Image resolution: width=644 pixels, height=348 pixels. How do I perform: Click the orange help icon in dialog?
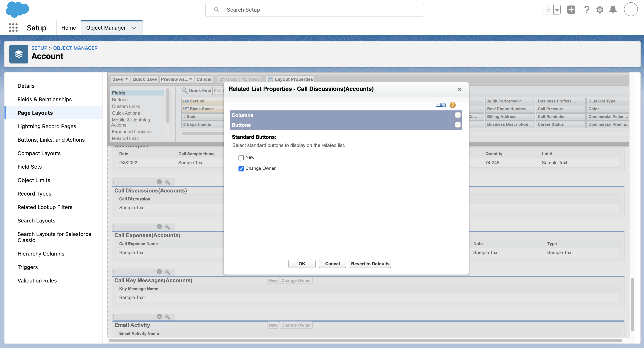[452, 105]
